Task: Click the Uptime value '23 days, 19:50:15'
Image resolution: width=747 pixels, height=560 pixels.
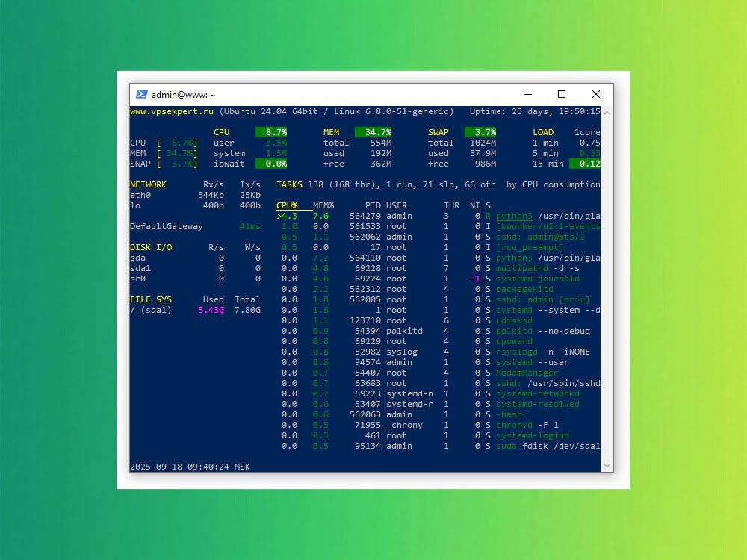Action: pos(556,111)
